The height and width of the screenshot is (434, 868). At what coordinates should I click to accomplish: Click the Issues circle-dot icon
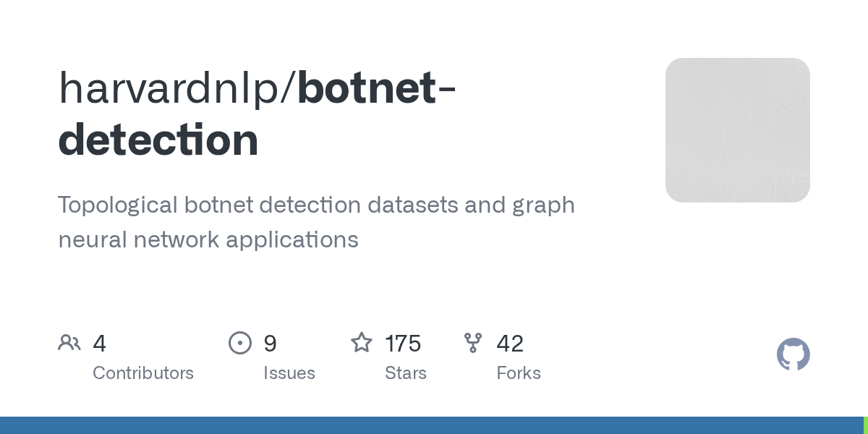240,343
